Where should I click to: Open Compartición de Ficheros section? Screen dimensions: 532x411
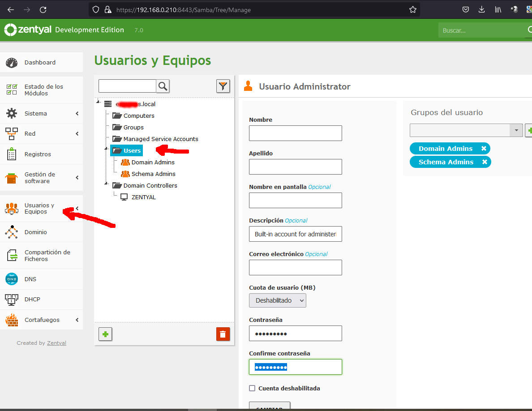click(41, 256)
